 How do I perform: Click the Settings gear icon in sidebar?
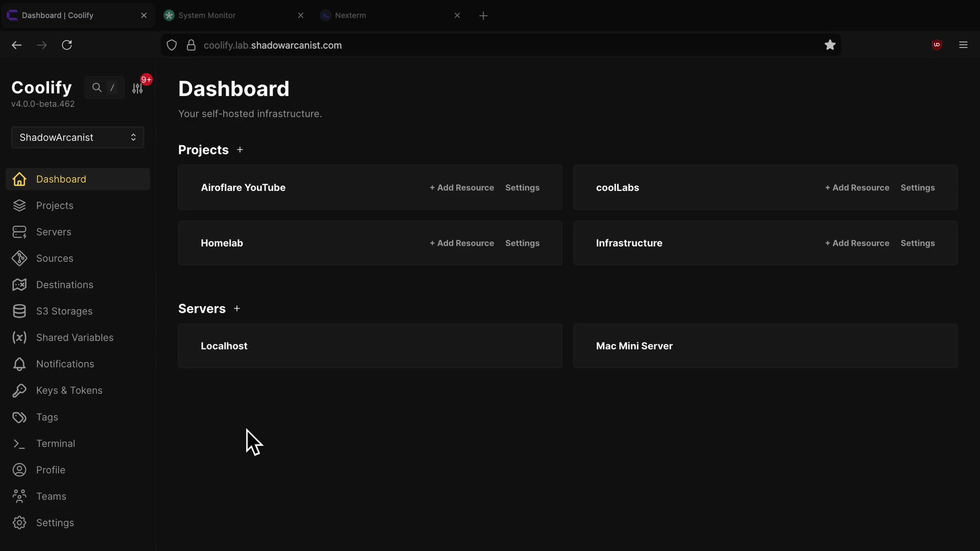(19, 523)
